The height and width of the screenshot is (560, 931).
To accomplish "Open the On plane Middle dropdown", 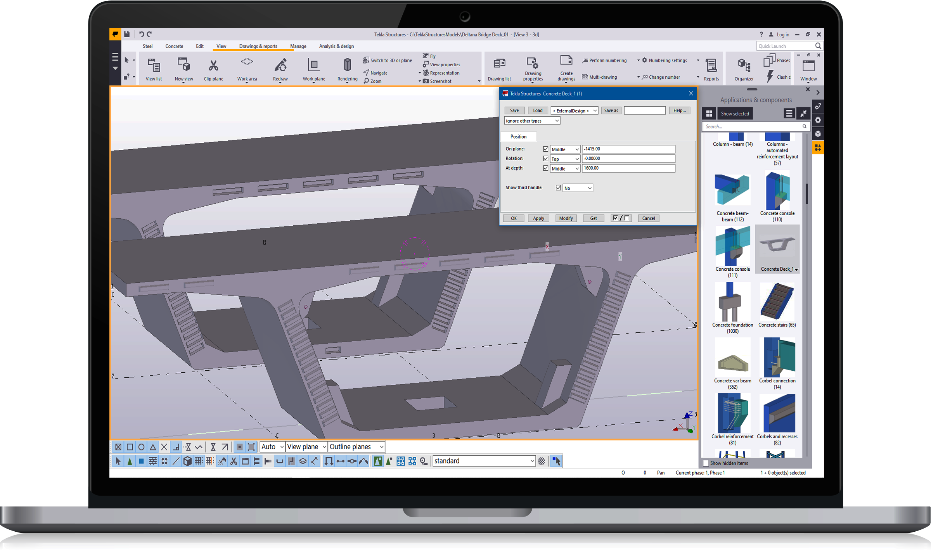I will [565, 149].
